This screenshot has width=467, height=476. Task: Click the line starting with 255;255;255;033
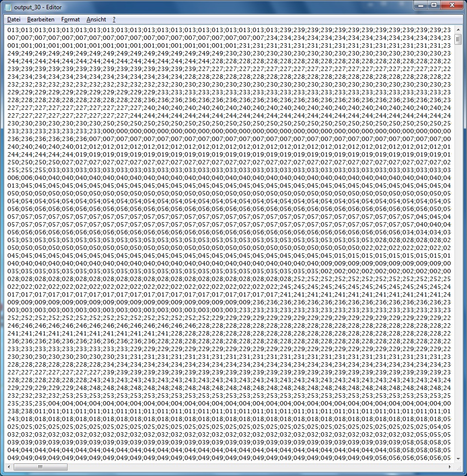tap(229, 170)
